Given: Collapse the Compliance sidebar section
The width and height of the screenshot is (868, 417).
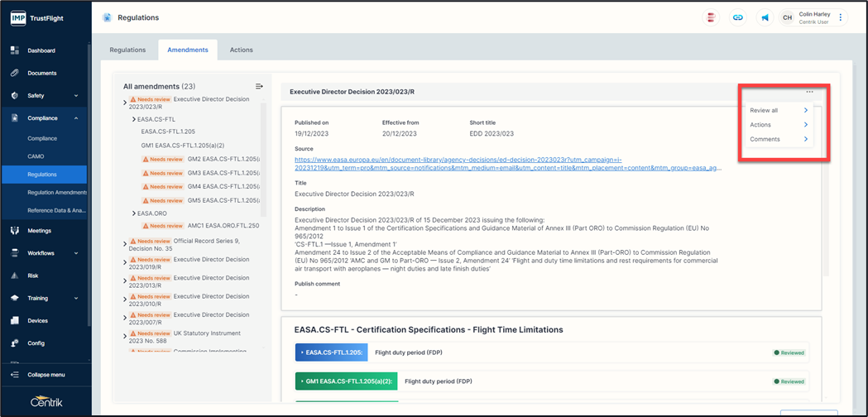Looking at the screenshot, I should pos(76,118).
